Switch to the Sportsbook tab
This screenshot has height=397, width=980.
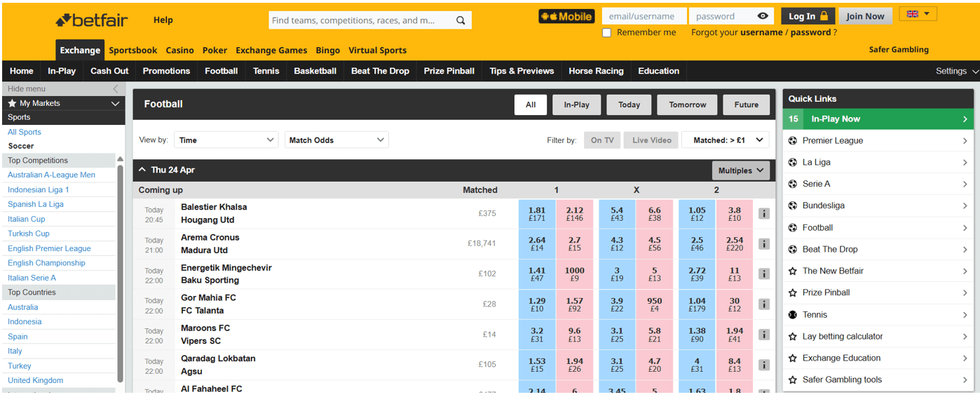tap(133, 50)
